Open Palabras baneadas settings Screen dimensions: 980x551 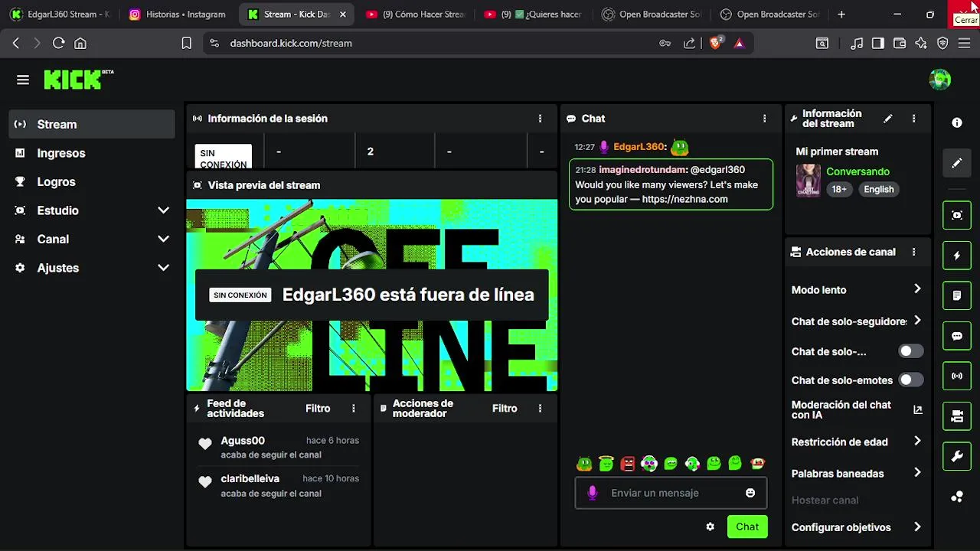click(x=856, y=473)
